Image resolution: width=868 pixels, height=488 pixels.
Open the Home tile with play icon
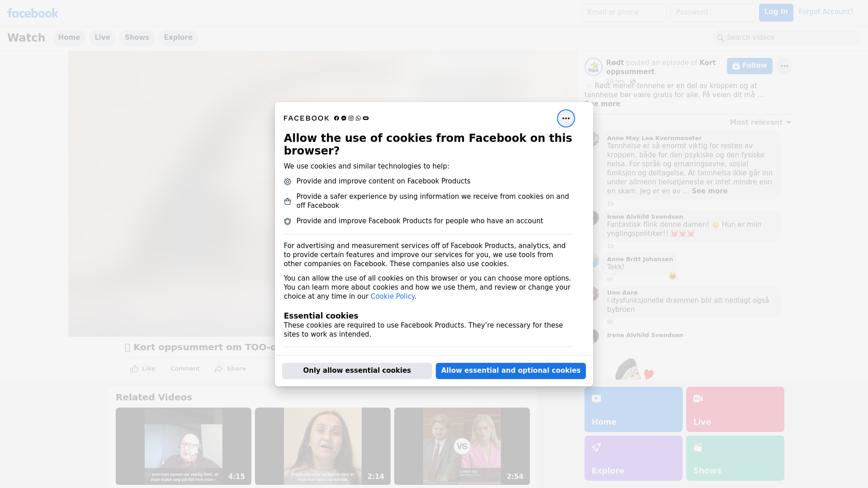pos(633,409)
